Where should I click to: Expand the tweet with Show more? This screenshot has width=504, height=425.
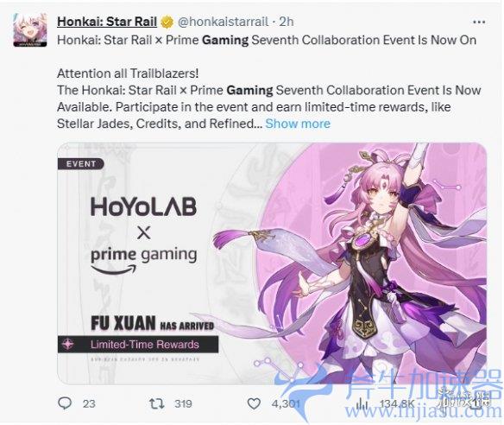point(298,124)
